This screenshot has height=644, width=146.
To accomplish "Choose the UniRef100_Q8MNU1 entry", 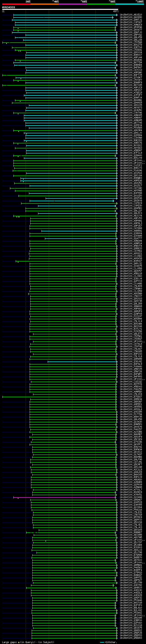I will pos(131,565).
